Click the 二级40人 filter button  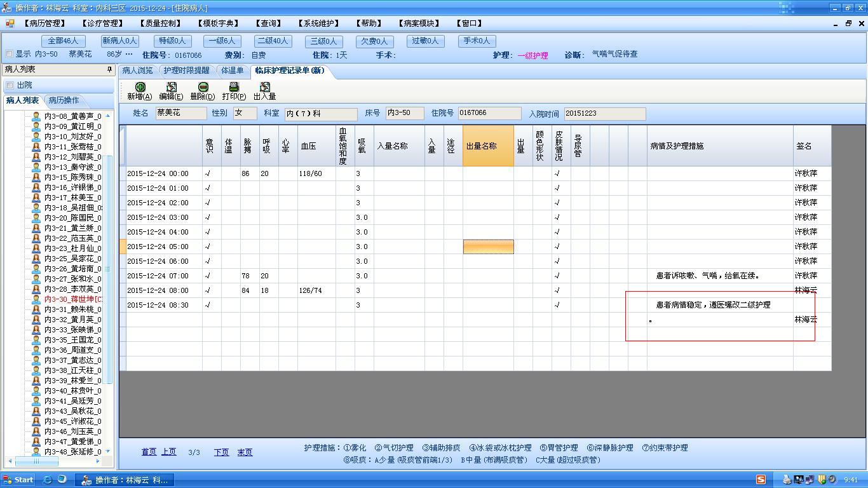point(273,41)
